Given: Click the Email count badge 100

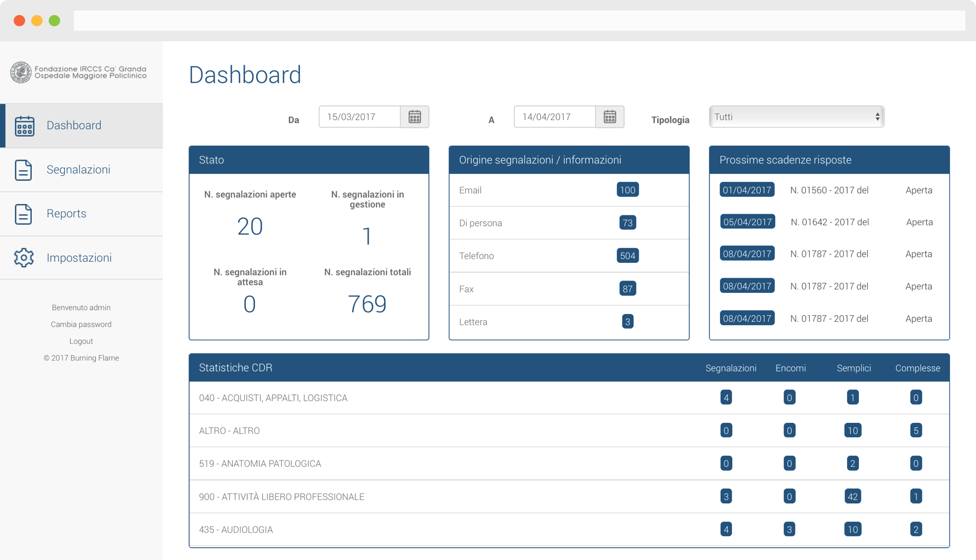Looking at the screenshot, I should point(627,190).
